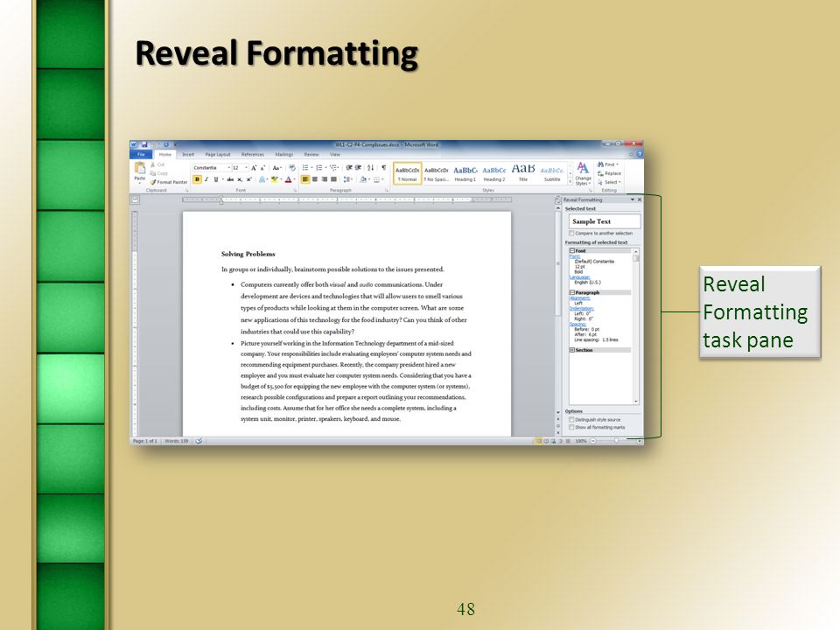Image resolution: width=840 pixels, height=630 pixels.
Task: Check Distinguish style source option
Action: (x=571, y=419)
